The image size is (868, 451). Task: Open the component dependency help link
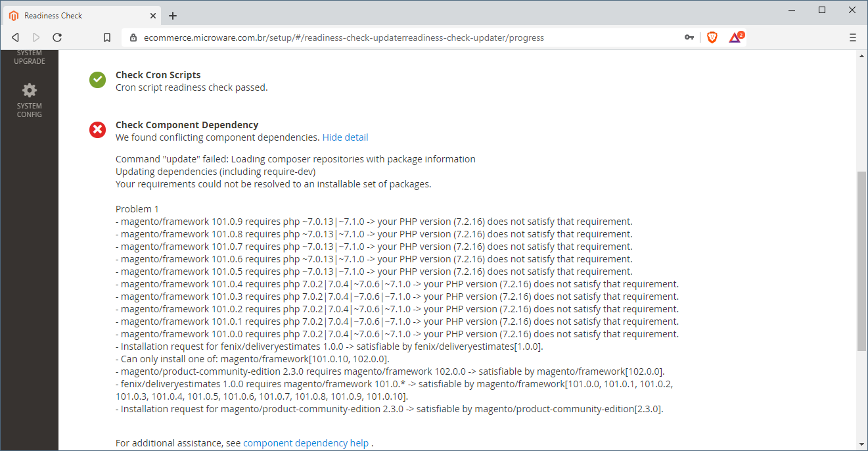(306, 442)
